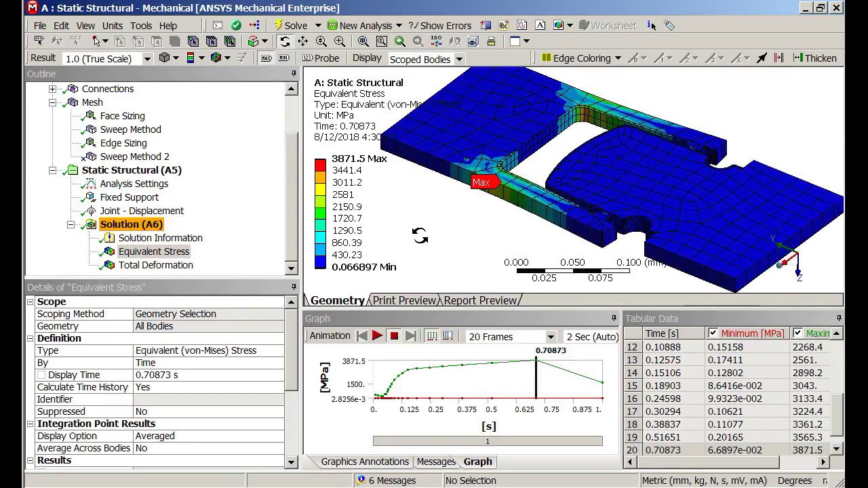Toggle the Maximum column checkbox
Image resolution: width=868 pixels, height=488 pixels.
pyautogui.click(x=798, y=333)
